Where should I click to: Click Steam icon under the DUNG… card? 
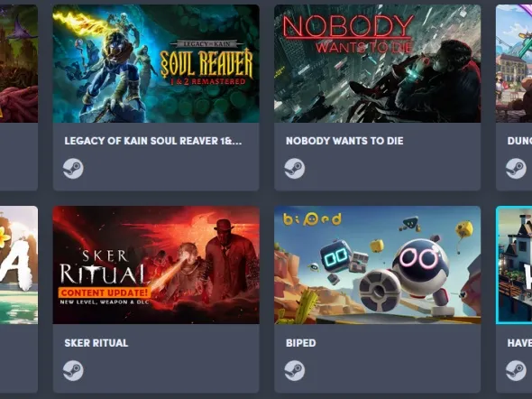click(x=516, y=169)
